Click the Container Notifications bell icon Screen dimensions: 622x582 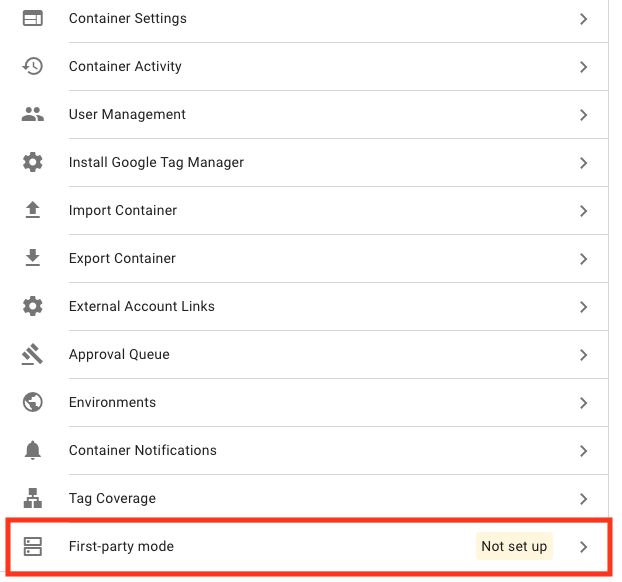point(33,450)
